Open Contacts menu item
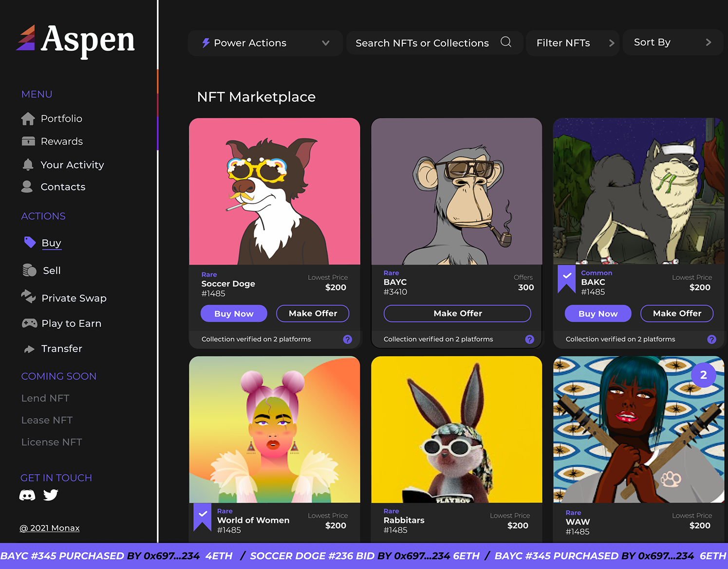Image resolution: width=728 pixels, height=569 pixels. [63, 187]
